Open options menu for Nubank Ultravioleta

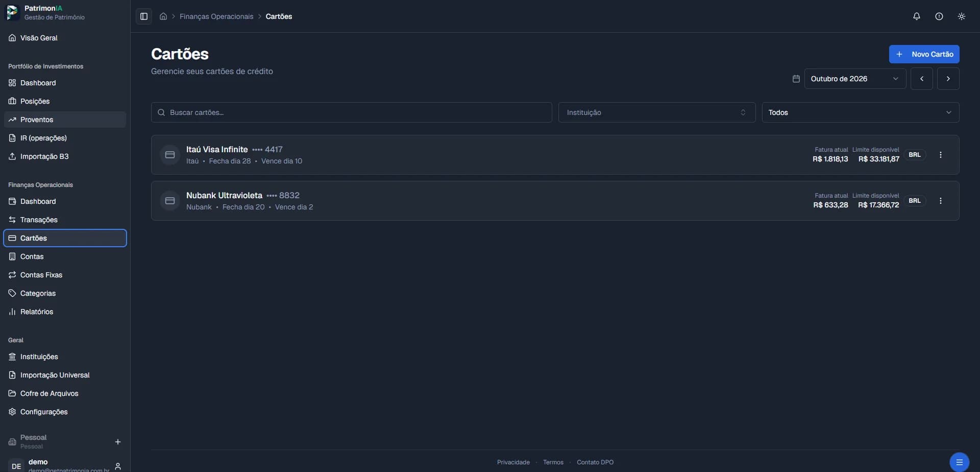(x=941, y=201)
